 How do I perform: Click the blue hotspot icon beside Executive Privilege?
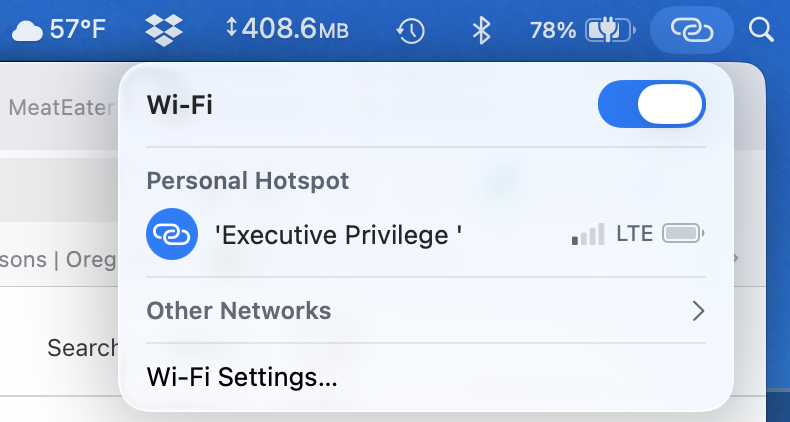click(168, 235)
